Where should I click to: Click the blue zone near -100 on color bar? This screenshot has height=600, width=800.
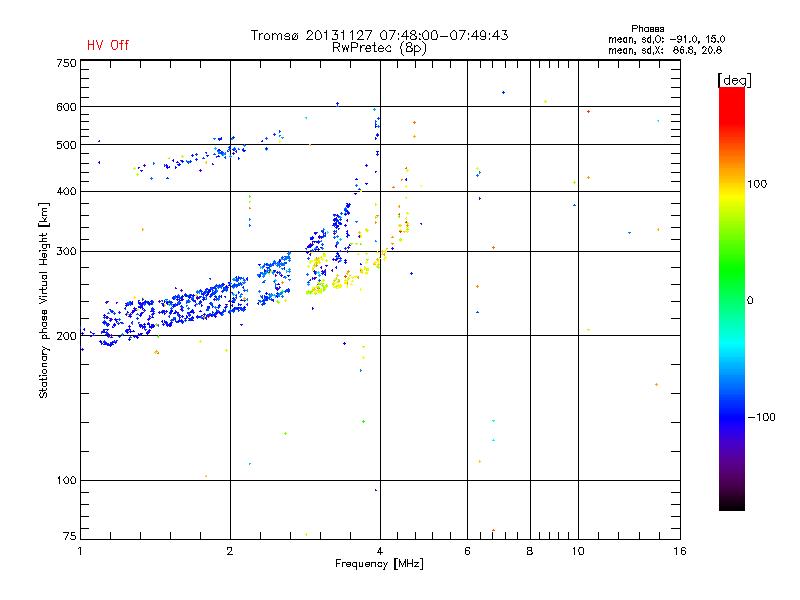click(732, 416)
